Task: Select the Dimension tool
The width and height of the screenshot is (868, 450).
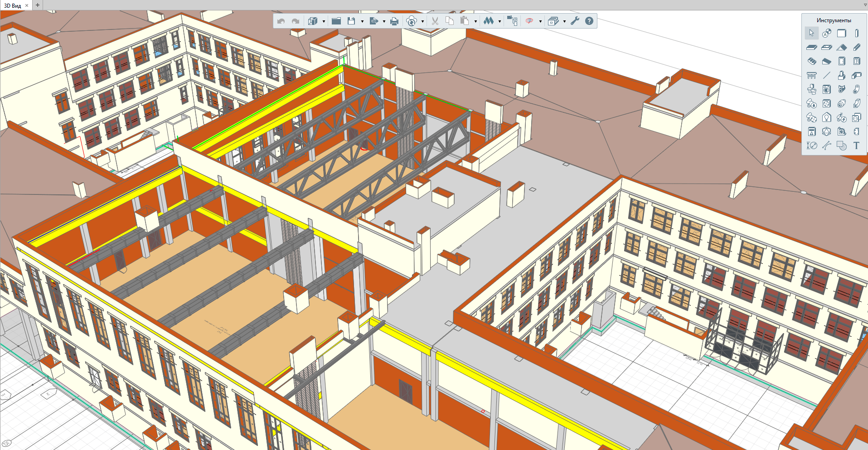Action: 811,145
